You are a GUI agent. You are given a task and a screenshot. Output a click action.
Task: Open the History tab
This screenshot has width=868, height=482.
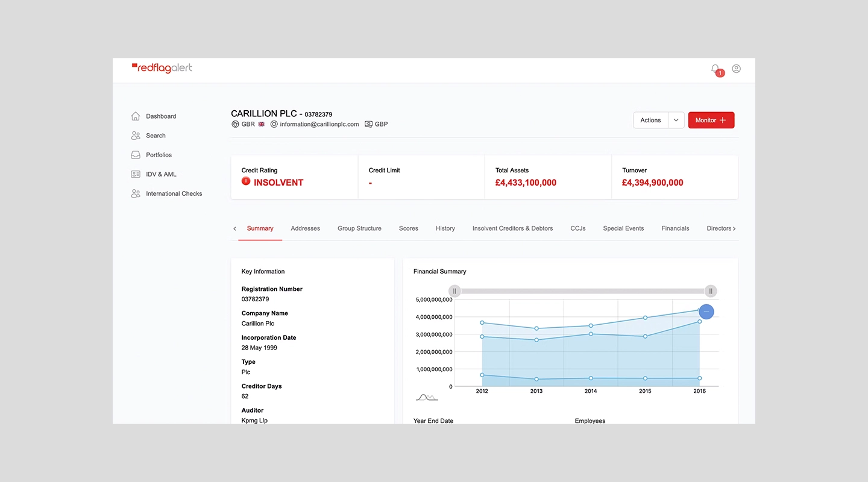[x=445, y=228]
